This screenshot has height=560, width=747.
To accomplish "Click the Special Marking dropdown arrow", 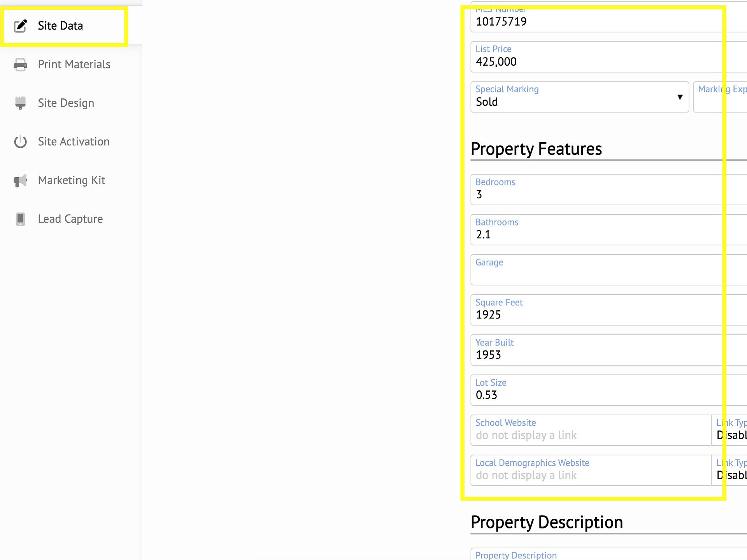I will 680,97.
